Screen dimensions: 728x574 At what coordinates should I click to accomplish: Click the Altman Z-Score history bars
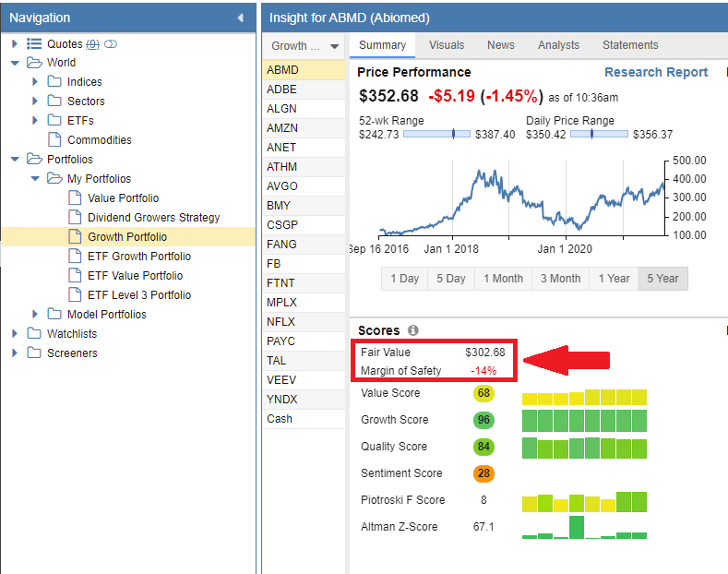584,527
